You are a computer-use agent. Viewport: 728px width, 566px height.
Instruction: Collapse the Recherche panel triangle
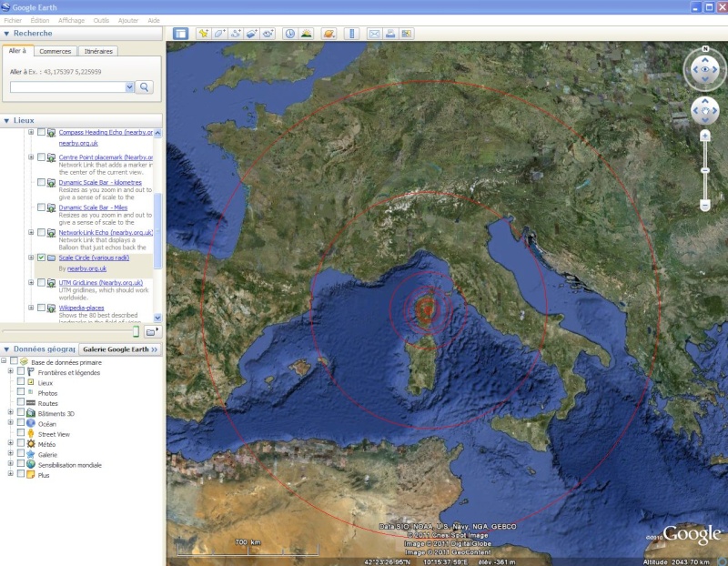[x=6, y=34]
